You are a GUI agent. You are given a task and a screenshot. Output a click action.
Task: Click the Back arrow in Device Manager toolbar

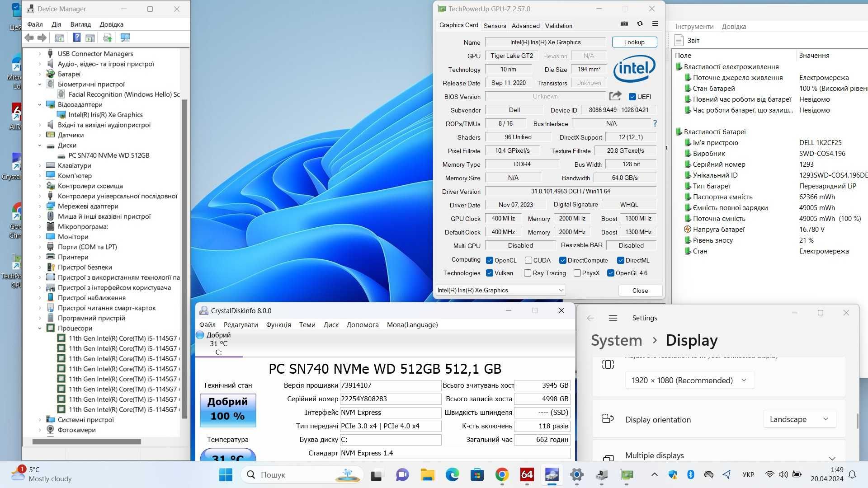(29, 38)
